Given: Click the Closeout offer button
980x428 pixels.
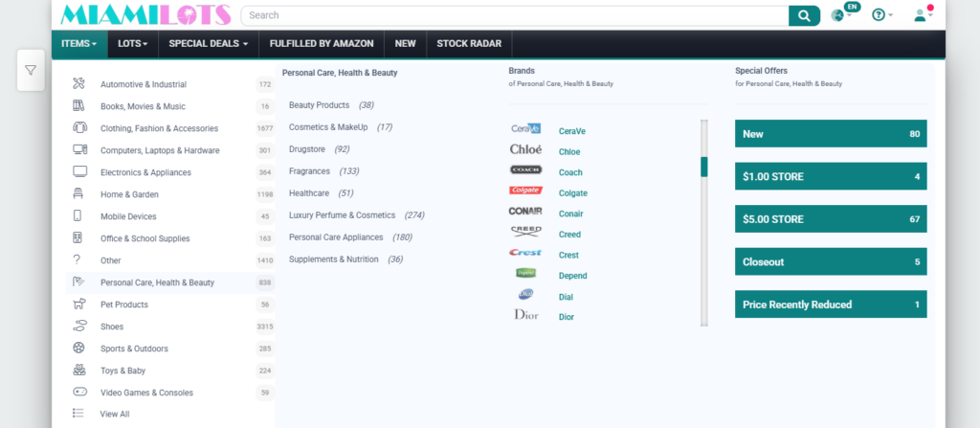Looking at the screenshot, I should pyautogui.click(x=831, y=261).
